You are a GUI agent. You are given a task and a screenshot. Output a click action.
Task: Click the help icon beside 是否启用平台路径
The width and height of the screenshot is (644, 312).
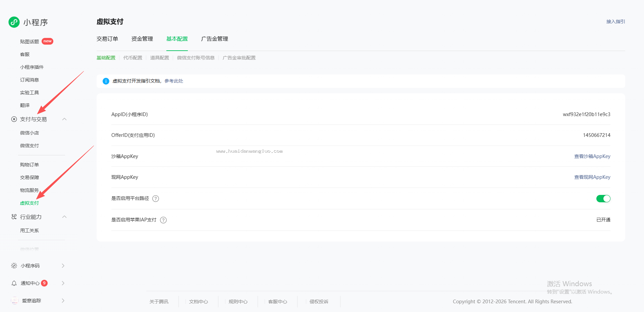click(156, 199)
